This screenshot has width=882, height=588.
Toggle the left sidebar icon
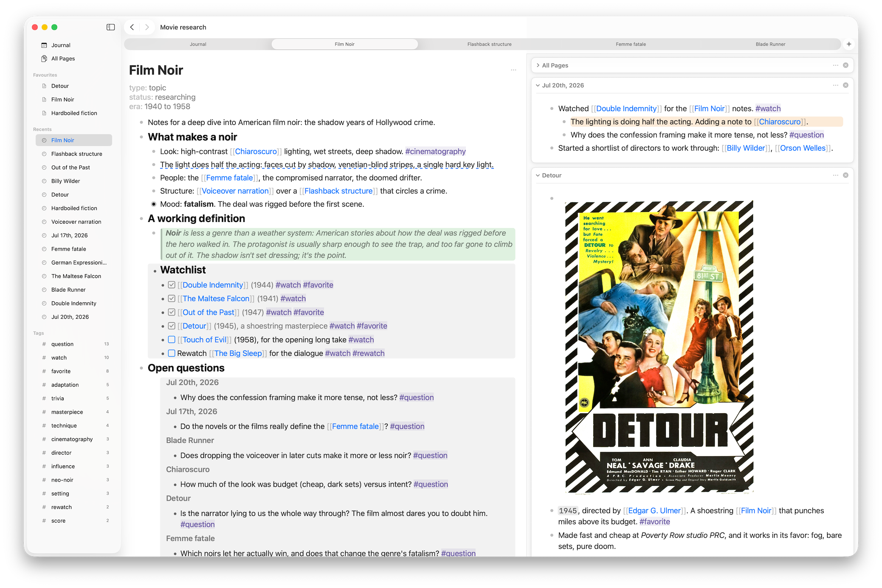click(110, 27)
